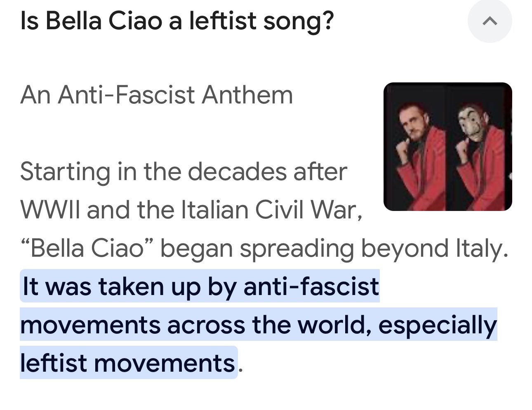
Task: Click the line 'Starting in the decades after'
Action: tap(183, 171)
